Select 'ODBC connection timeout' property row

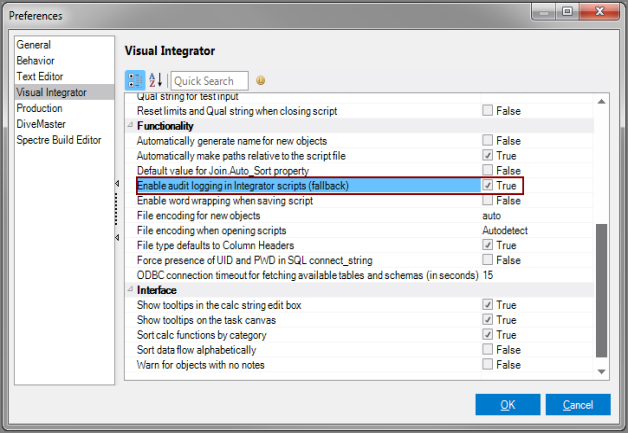(359, 275)
